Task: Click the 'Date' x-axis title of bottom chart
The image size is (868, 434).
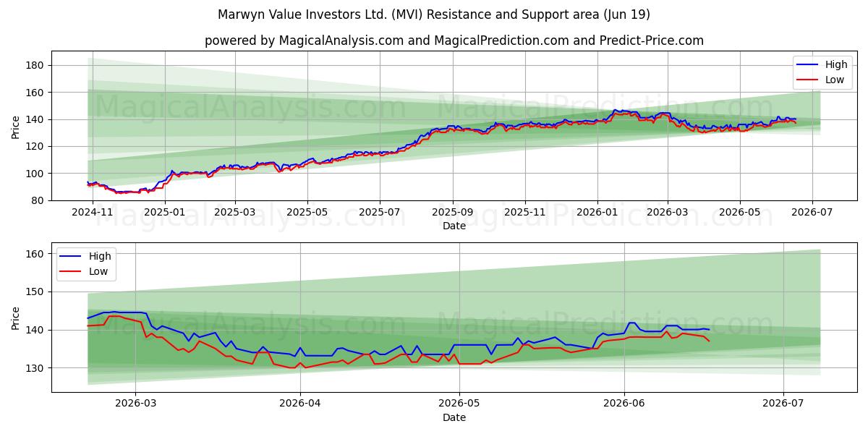Action: click(454, 417)
